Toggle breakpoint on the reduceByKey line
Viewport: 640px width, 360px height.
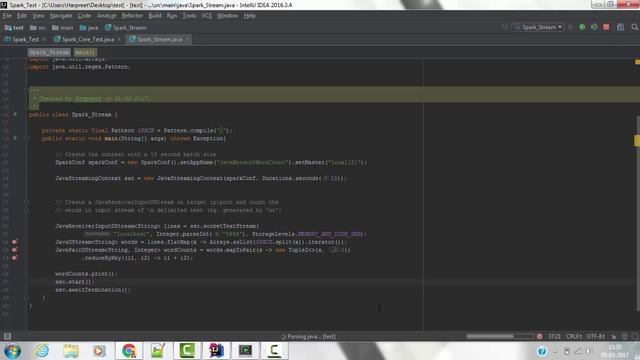(x=14, y=258)
